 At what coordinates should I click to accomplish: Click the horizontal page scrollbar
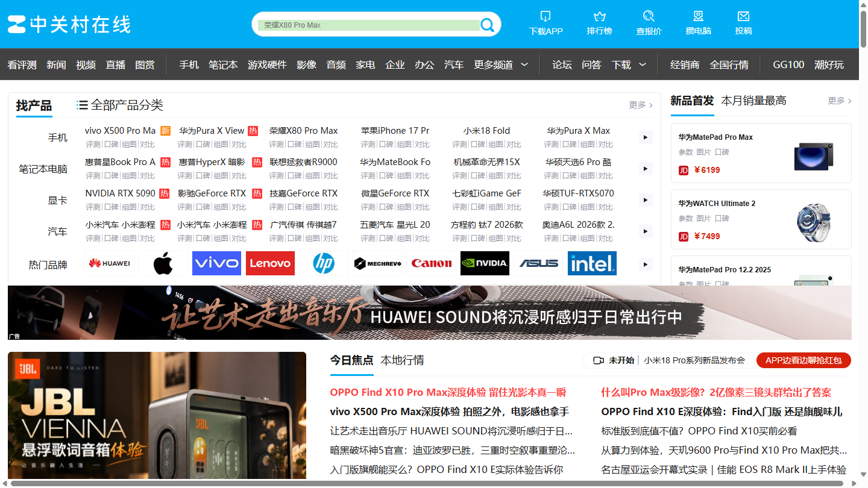[428, 484]
